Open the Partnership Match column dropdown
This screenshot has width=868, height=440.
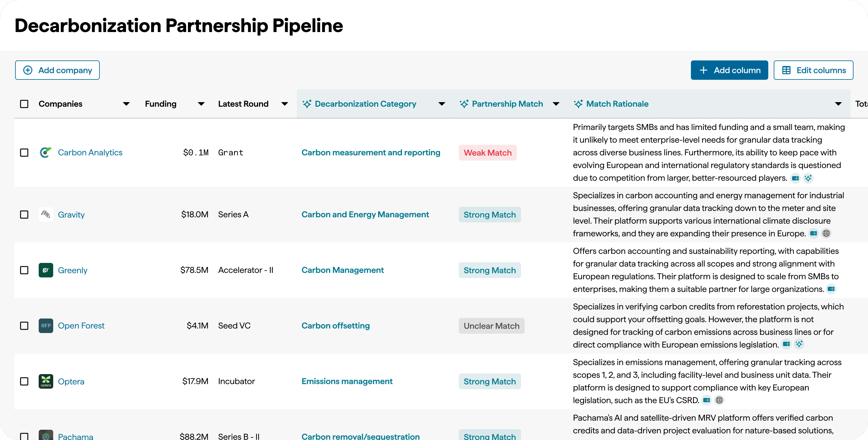(556, 104)
